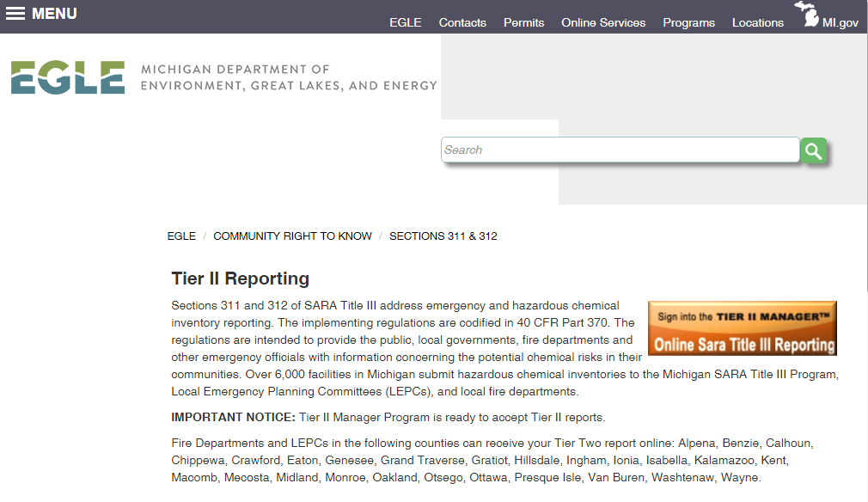Click the green search magnifier button
The image size is (868, 502).
(813, 150)
